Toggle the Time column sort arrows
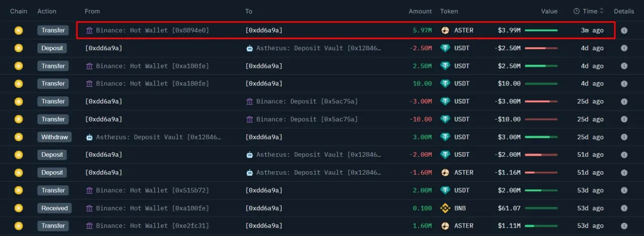Screen dimensions: 644x236 tap(601, 11)
